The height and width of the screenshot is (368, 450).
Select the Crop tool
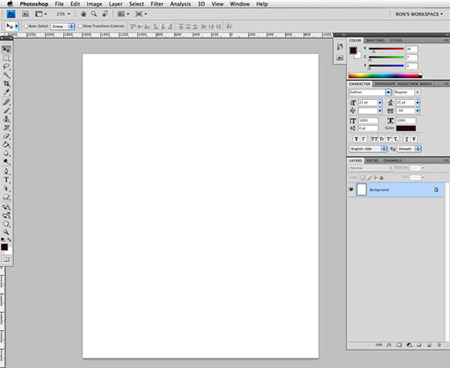coord(6,84)
